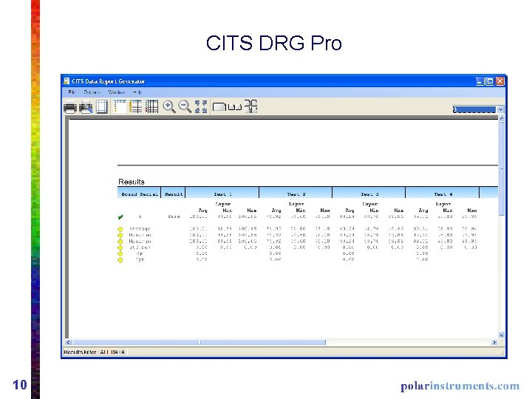
Task: Click the Minimum row label
Action: (x=140, y=235)
